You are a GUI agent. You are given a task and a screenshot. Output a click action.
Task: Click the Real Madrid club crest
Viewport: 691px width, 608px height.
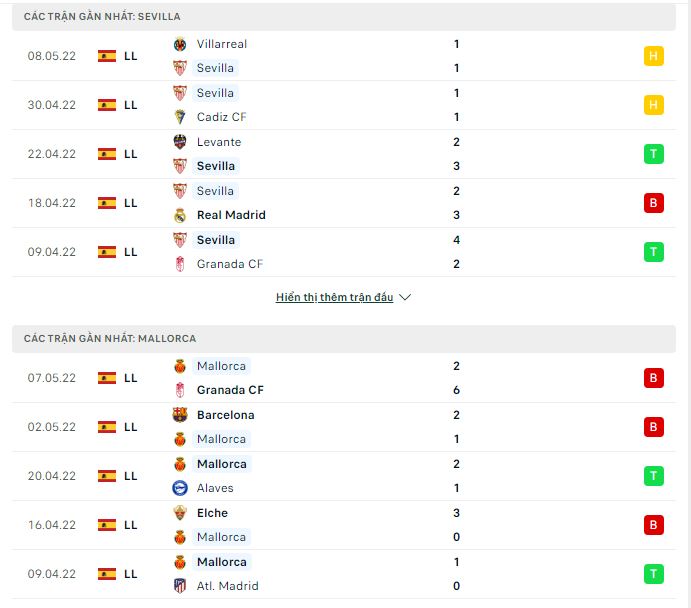[180, 215]
